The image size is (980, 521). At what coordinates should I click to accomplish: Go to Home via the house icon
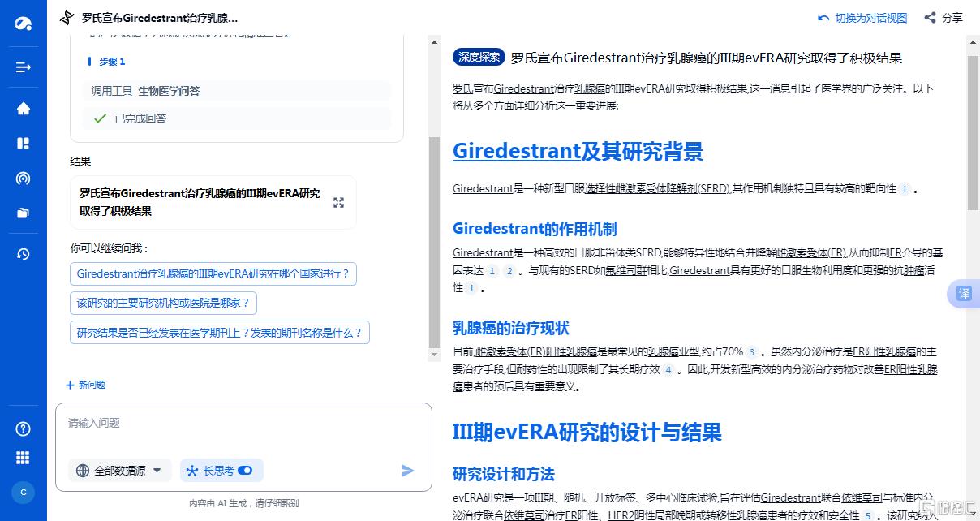click(23, 108)
